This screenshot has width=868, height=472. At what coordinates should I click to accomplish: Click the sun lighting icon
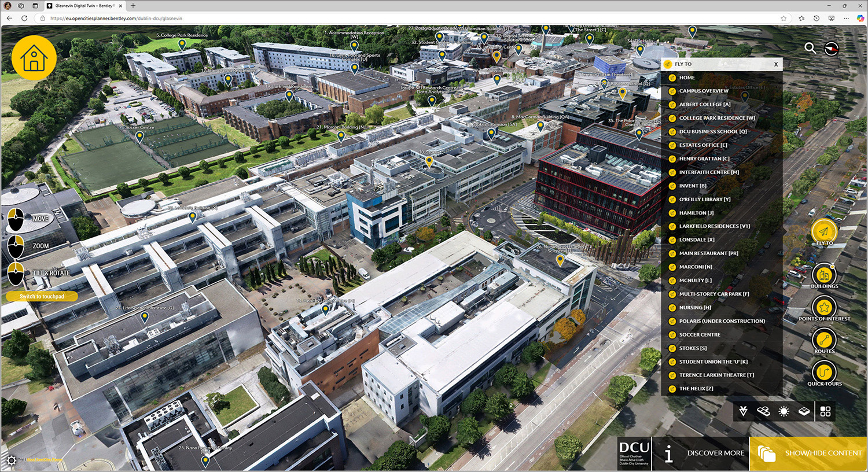pos(784,411)
